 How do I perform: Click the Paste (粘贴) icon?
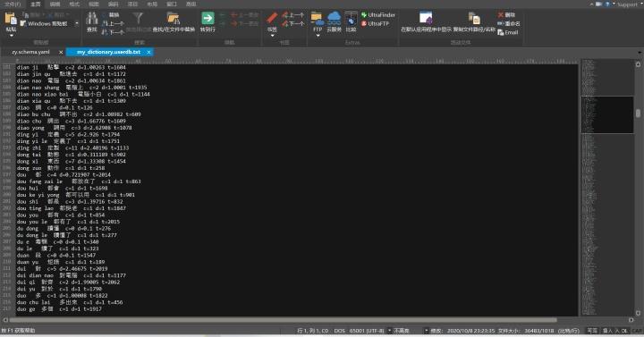[x=11, y=19]
